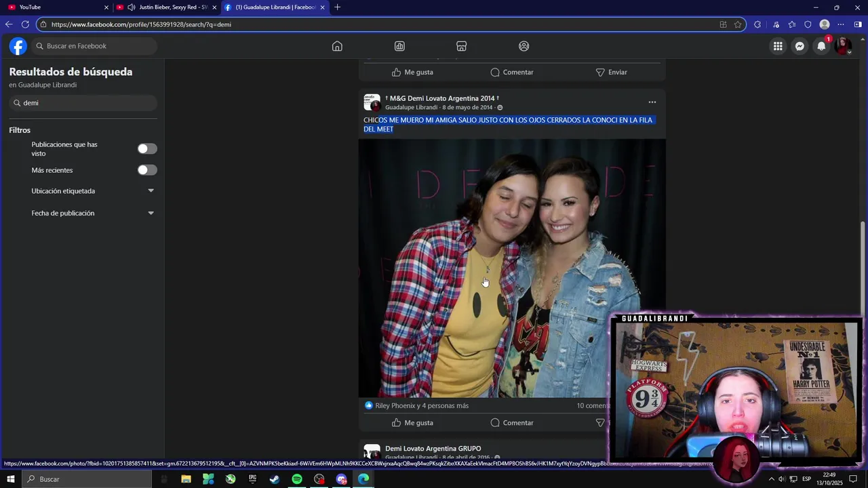Click 'Me gusta' on M&G Demi Lovato post

click(412, 423)
